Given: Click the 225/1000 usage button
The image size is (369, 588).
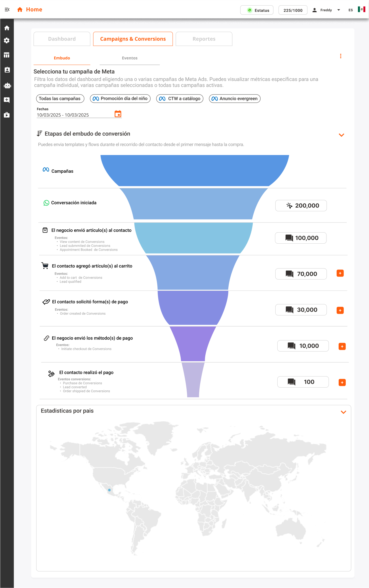Looking at the screenshot, I should (293, 10).
